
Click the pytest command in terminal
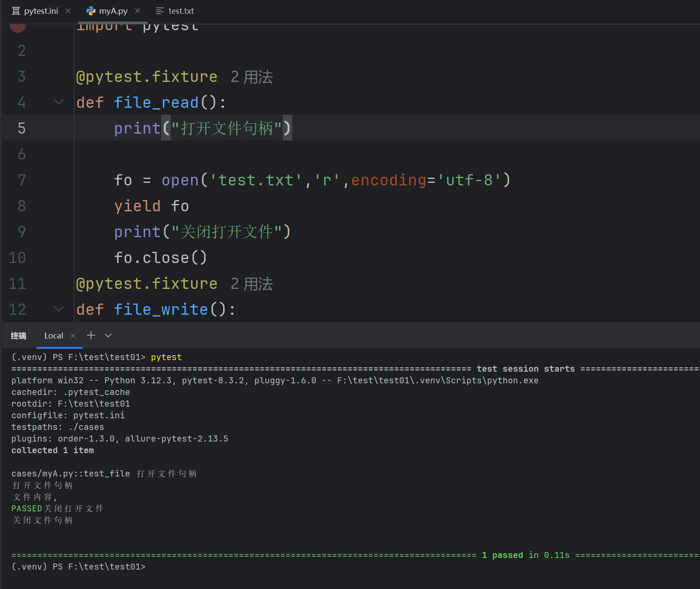166,357
